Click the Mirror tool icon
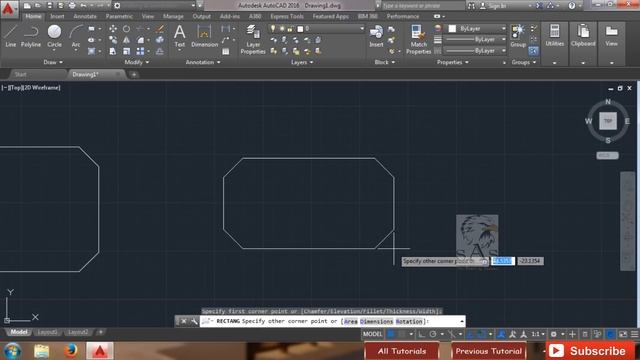This screenshot has width=640, height=360. 127,40
